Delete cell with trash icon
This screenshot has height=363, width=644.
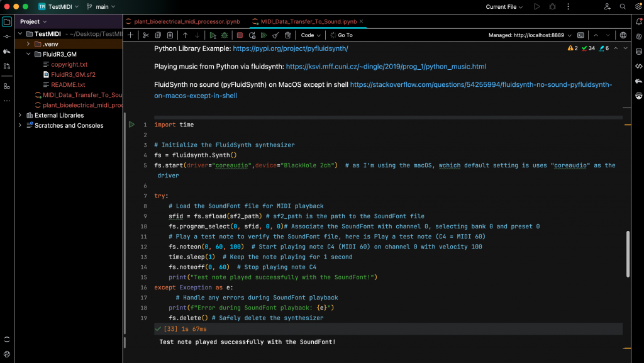point(288,35)
